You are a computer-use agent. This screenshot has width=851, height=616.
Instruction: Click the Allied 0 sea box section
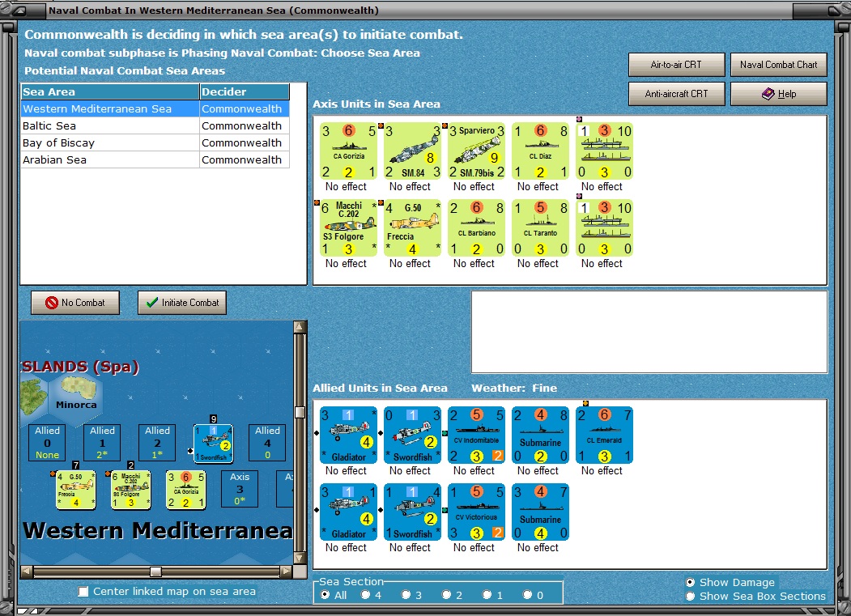47,442
